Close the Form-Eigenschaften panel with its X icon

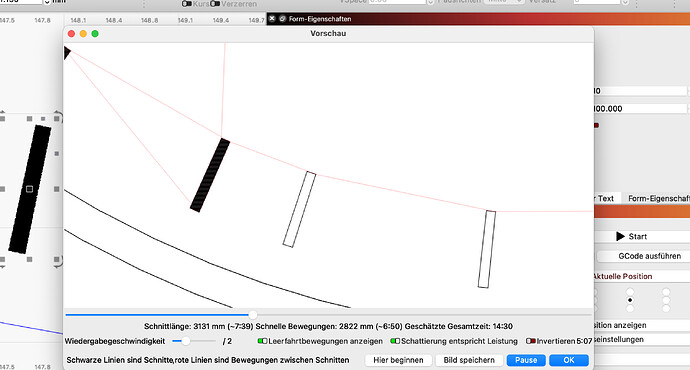pos(272,18)
